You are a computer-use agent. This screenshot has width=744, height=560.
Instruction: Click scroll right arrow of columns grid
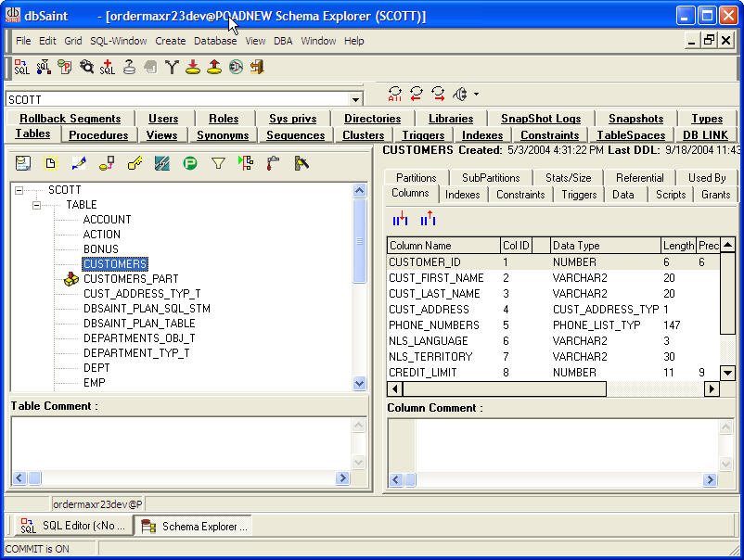tap(711, 388)
